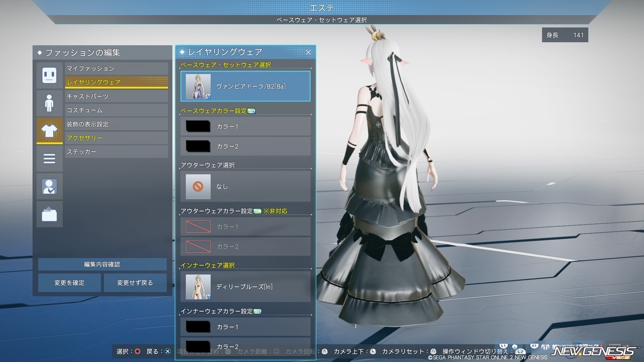
Task: Open the box/storage icon in sidebar
Action: [49, 215]
